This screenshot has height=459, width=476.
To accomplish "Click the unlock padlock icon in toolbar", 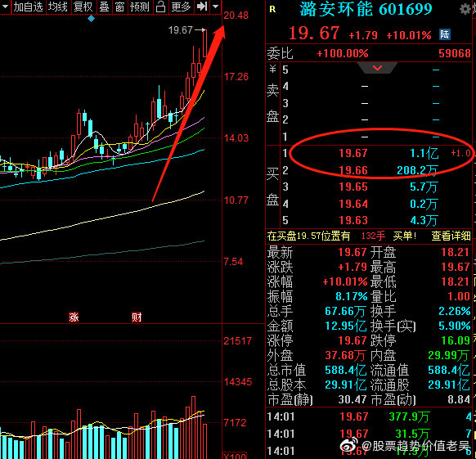I will tap(160, 7).
